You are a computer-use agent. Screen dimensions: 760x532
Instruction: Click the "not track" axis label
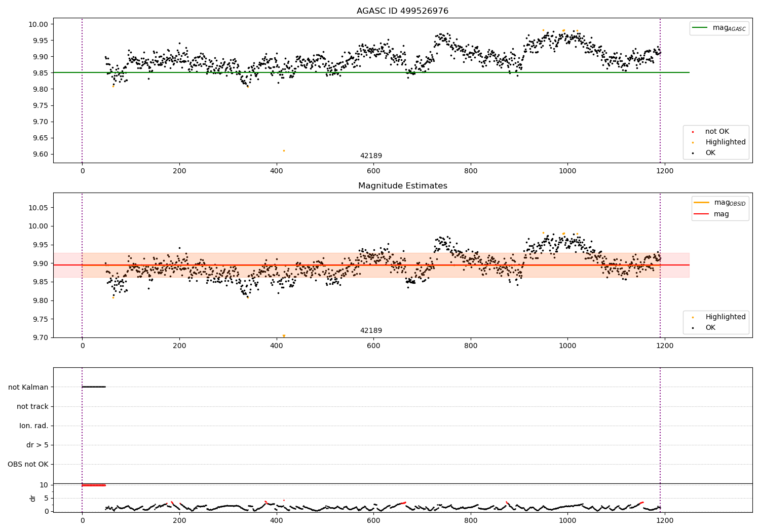click(x=32, y=407)
